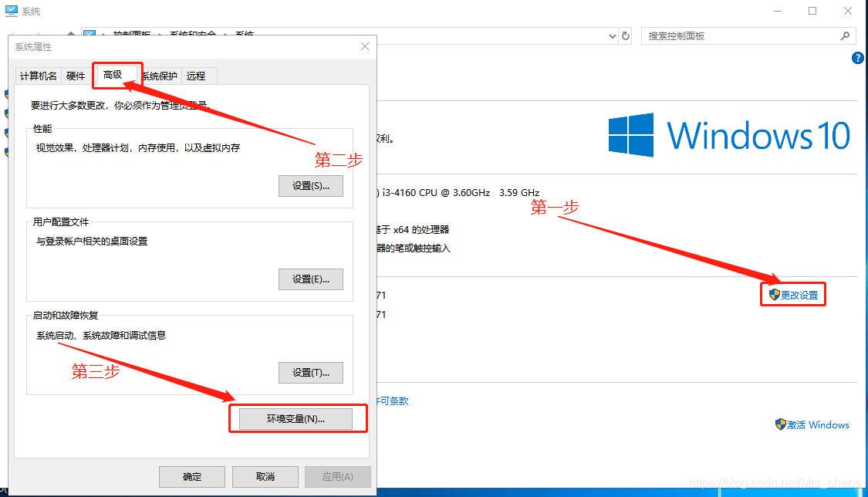The height and width of the screenshot is (497, 868).
Task: Open the 硬件 tab
Action: (76, 76)
